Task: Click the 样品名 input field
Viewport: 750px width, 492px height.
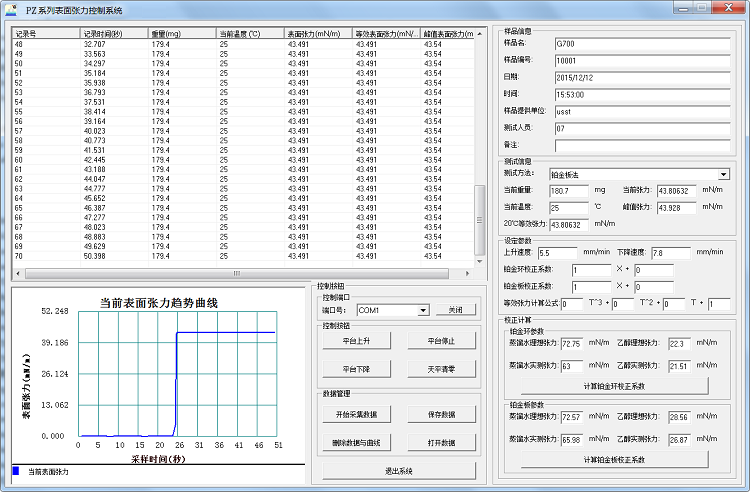Action: pos(642,44)
